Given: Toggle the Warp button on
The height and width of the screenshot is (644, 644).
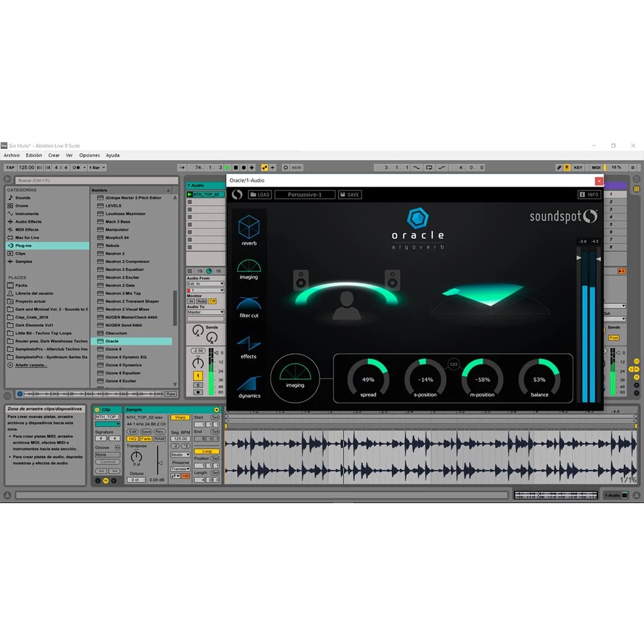Looking at the screenshot, I should pos(180,418).
